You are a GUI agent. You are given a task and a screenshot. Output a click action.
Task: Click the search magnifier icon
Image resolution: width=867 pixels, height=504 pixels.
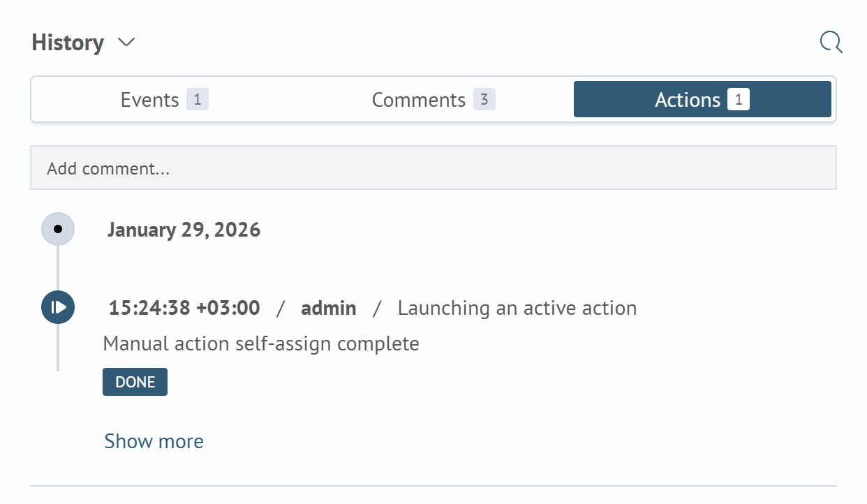831,42
